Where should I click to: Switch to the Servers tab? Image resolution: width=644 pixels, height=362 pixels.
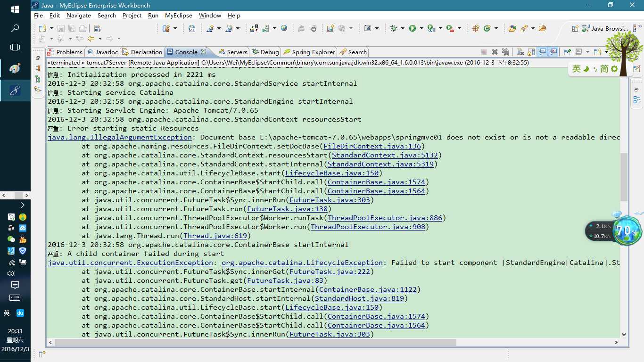click(x=232, y=52)
